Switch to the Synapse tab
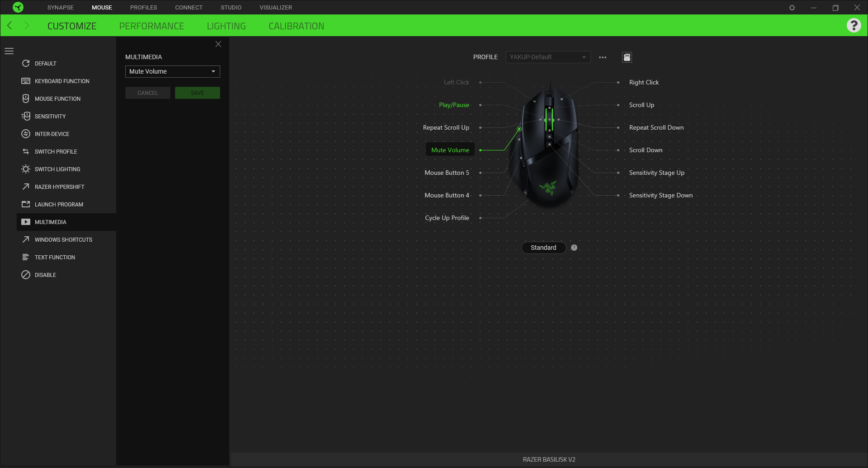The width and height of the screenshot is (868, 468). click(x=61, y=8)
